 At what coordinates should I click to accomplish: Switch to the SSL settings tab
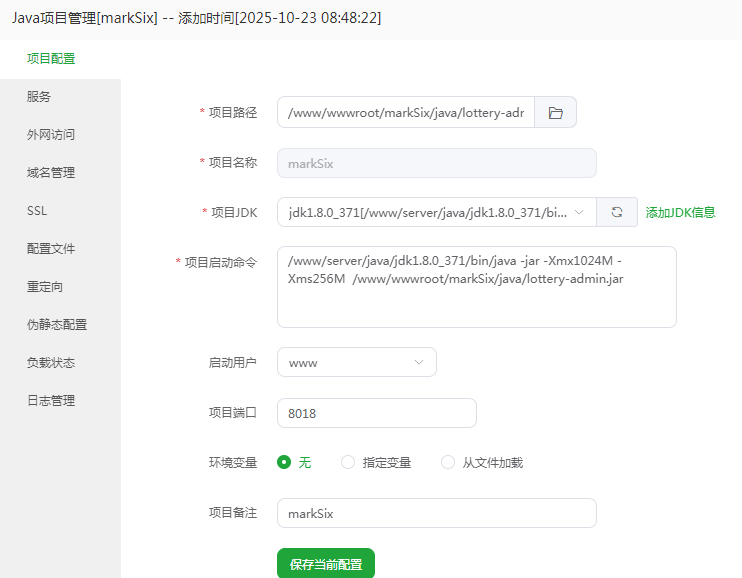point(37,211)
